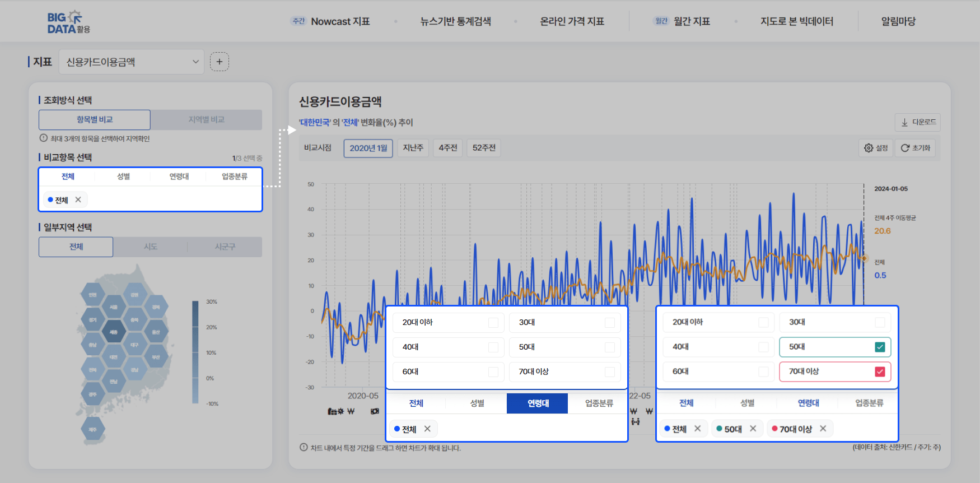Tick 20대 이하 in popup with highlighted 연령대 tab

click(493, 322)
